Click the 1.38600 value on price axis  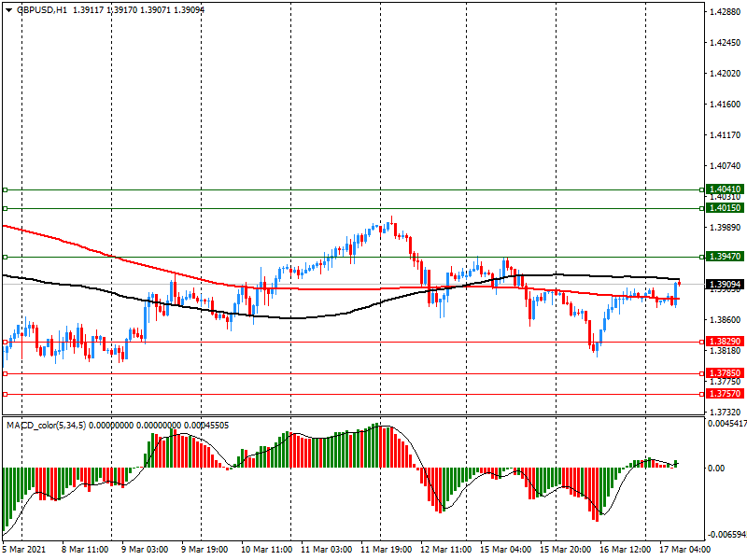click(x=726, y=320)
